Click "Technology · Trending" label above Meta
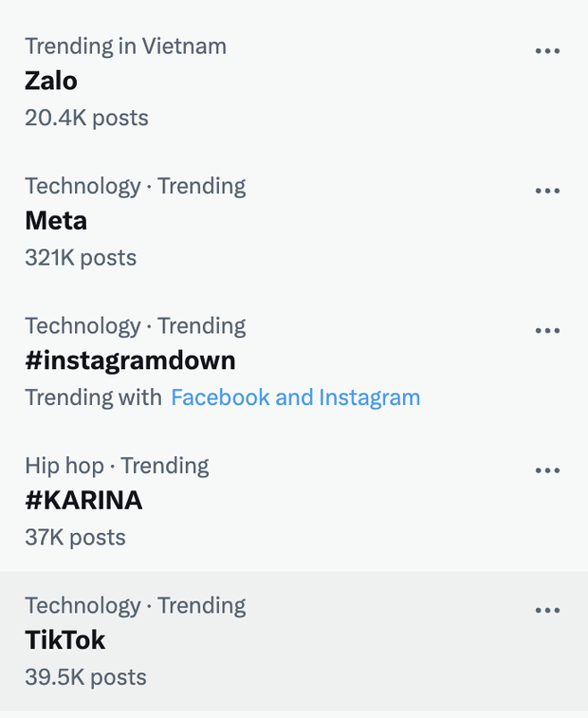The width and height of the screenshot is (588, 718). [135, 186]
